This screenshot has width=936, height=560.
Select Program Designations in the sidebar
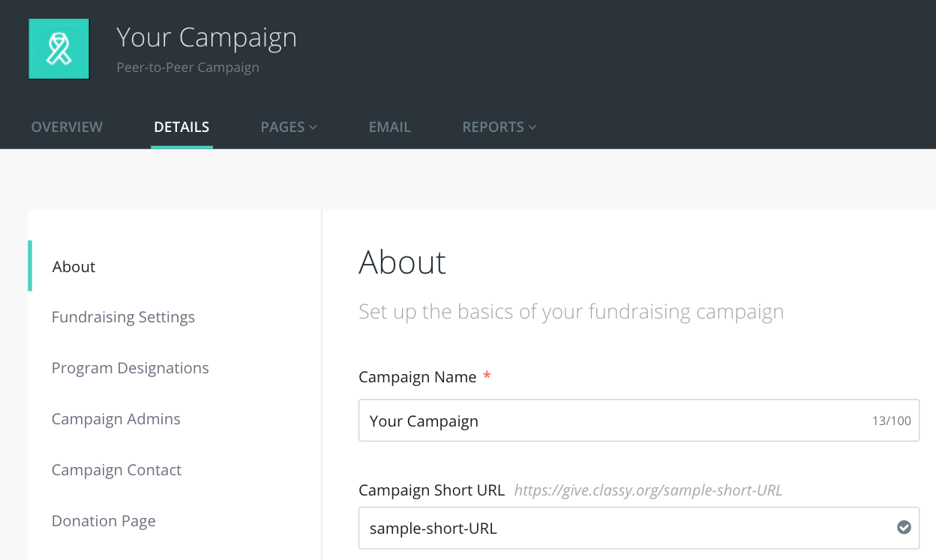click(x=130, y=368)
